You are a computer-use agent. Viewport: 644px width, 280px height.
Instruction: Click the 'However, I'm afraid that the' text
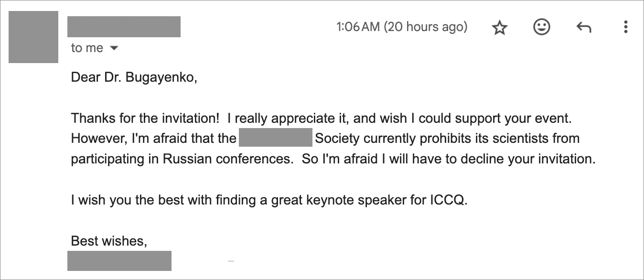[154, 139]
